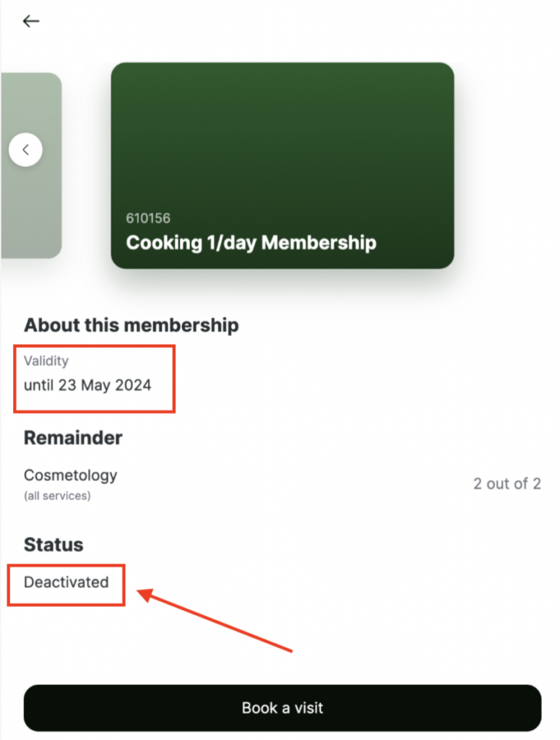Click the top edge of the red Validity box
The height and width of the screenshot is (740, 560).
point(94,346)
